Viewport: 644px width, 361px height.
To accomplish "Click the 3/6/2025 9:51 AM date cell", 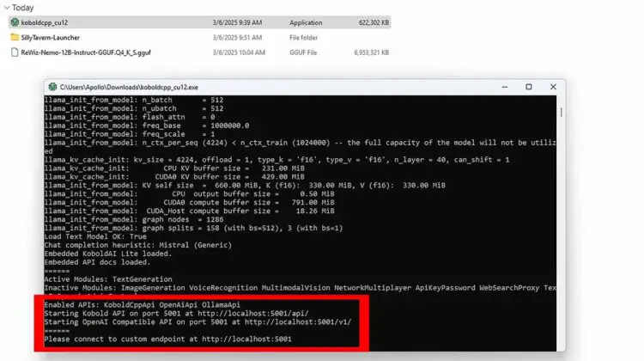I will [237, 38].
